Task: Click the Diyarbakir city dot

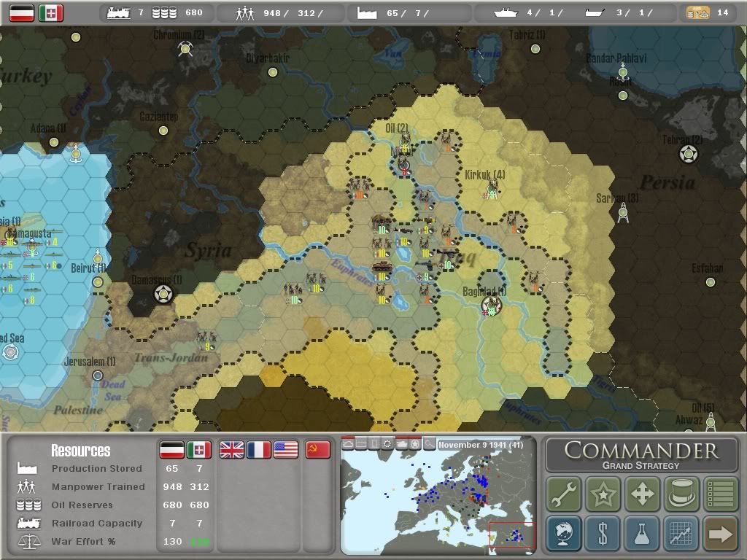Action: pos(273,72)
